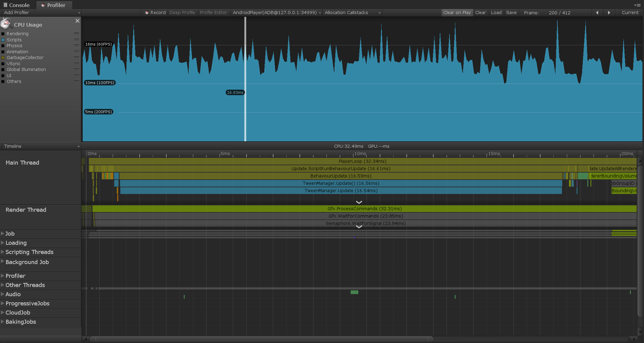Select Gfx.ProcessCommands sample in Render Thread
644x343 pixels.
pos(364,209)
